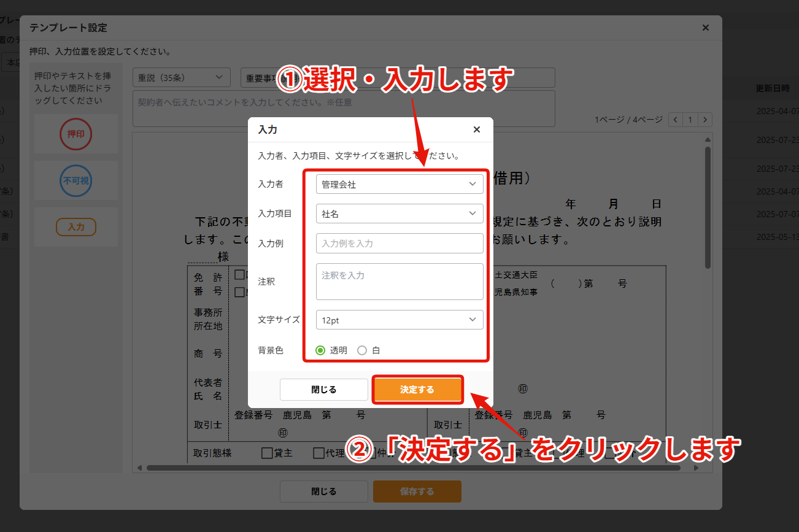The width and height of the screenshot is (799, 532).
Task: Select the 白 background radio button
Action: (362, 350)
